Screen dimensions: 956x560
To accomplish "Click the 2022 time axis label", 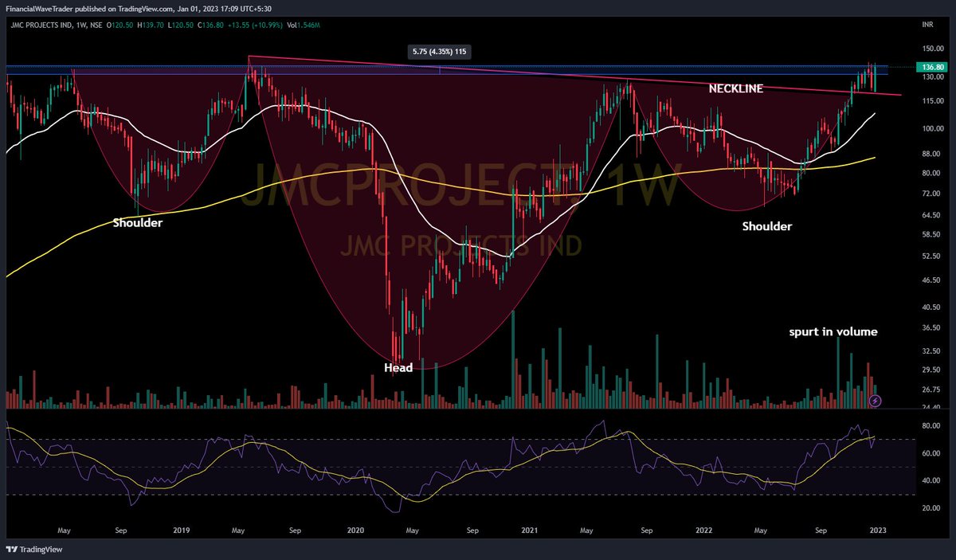I will point(703,529).
